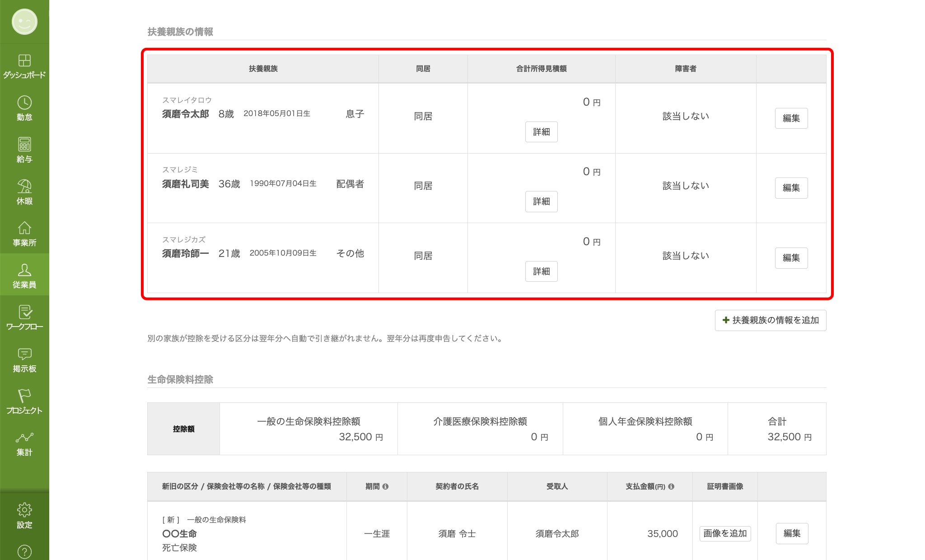Click the name 須磨令太郎 in dependents
925x560 pixels.
[186, 114]
